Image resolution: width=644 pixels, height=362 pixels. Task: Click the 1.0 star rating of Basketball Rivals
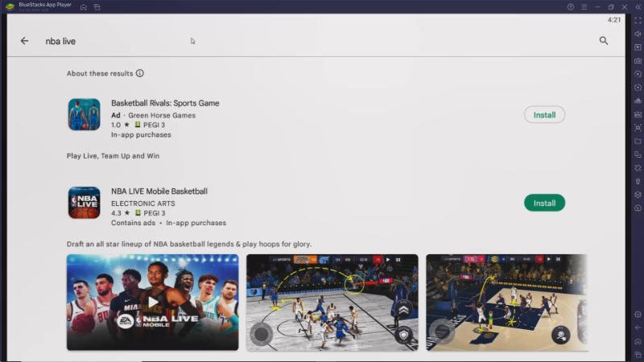click(x=120, y=125)
